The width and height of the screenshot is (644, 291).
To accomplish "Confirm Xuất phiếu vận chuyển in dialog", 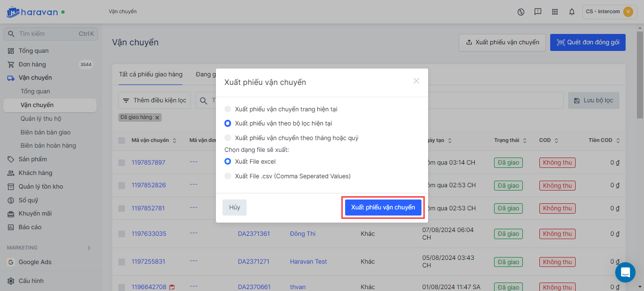I will coord(383,208).
